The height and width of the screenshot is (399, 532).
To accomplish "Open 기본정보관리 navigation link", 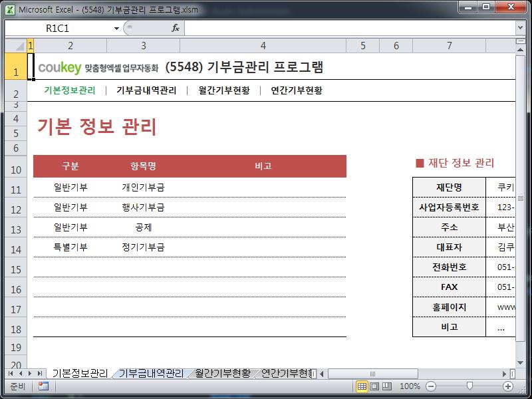I will point(70,90).
